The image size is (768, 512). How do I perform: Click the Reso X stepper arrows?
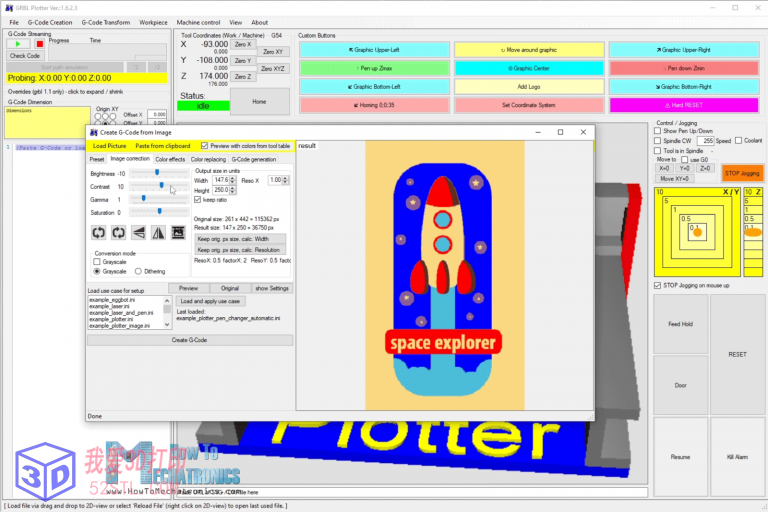click(286, 180)
